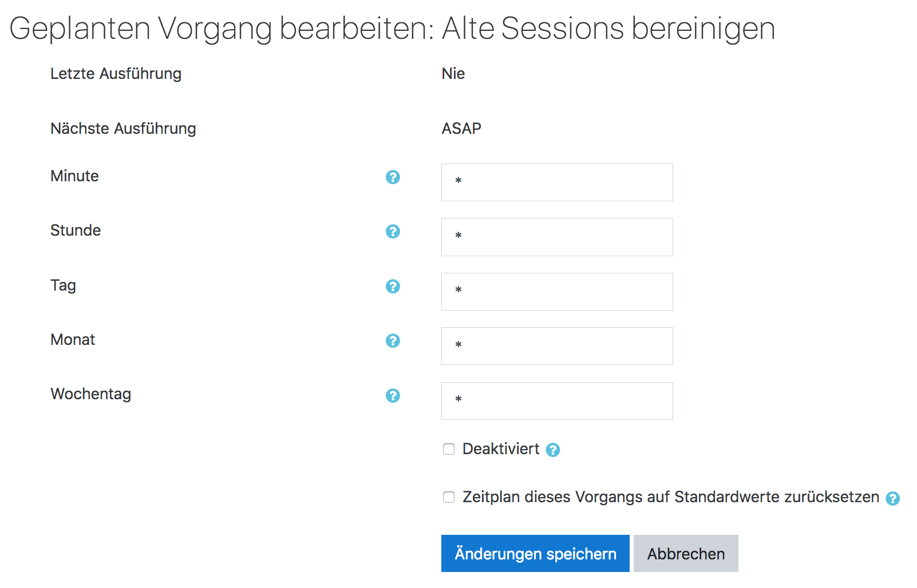This screenshot has width=917, height=588.
Task: Click the Wochentag input box
Action: pyautogui.click(x=557, y=401)
